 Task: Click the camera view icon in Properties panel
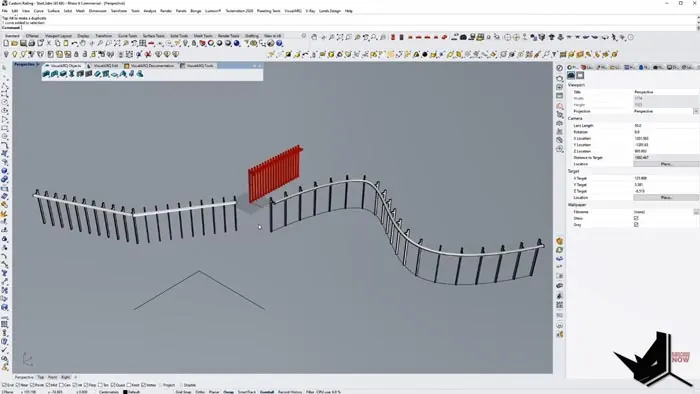click(x=571, y=75)
